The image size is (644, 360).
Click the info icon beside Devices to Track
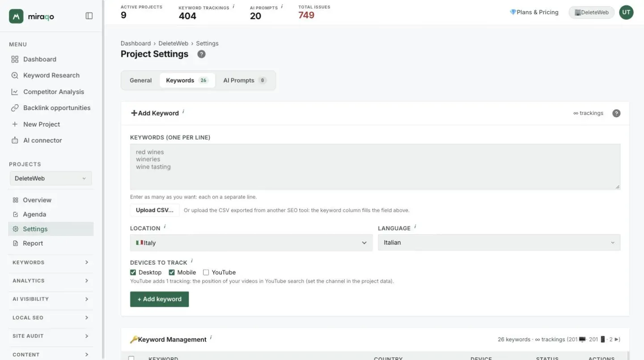click(192, 261)
